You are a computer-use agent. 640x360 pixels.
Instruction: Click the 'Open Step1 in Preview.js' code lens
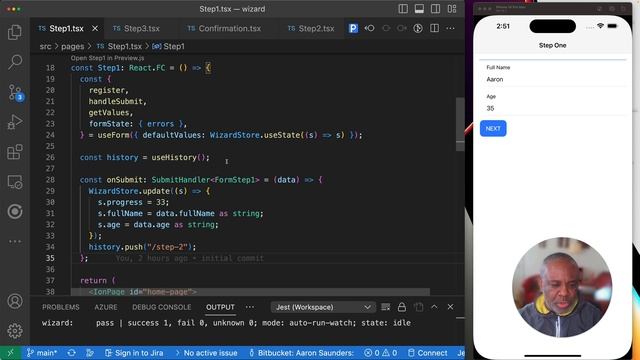(107, 58)
